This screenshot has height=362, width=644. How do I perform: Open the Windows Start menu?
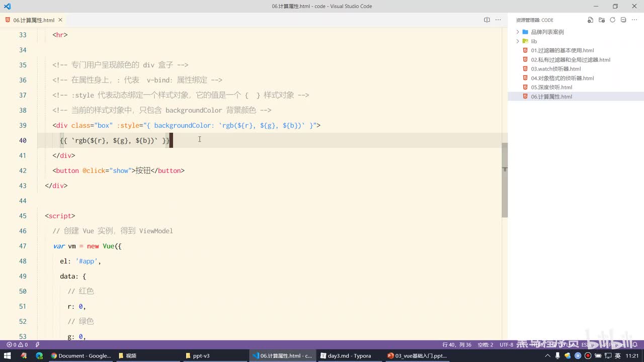click(7, 355)
